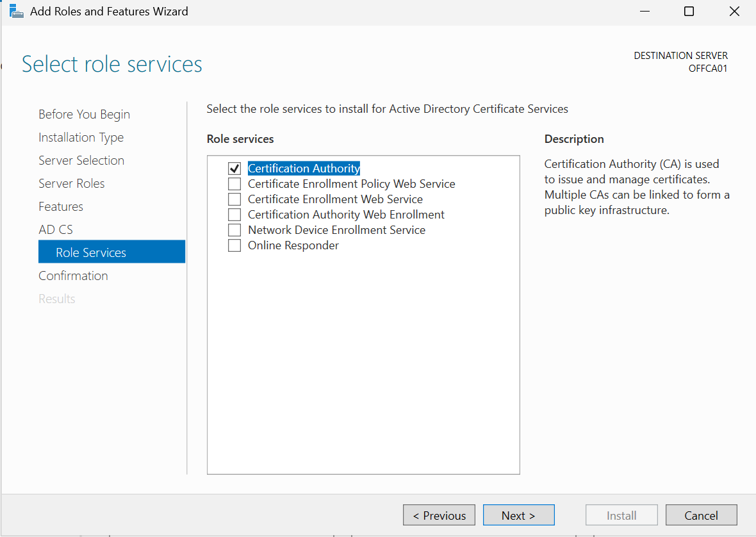This screenshot has width=756, height=537.
Task: Select the AD CS step
Action: [56, 230]
